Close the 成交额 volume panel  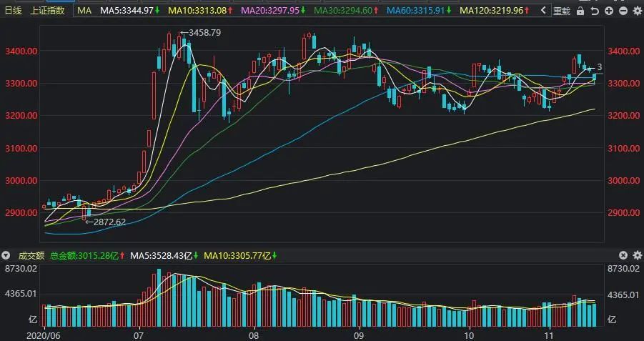click(623, 255)
